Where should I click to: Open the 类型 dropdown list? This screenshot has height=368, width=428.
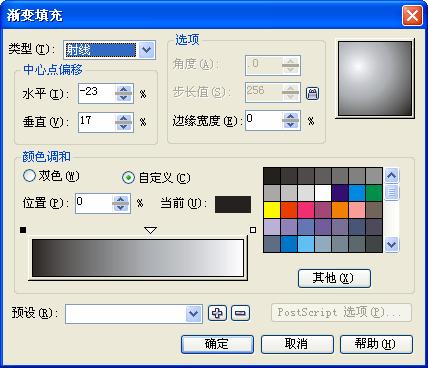tap(147, 50)
